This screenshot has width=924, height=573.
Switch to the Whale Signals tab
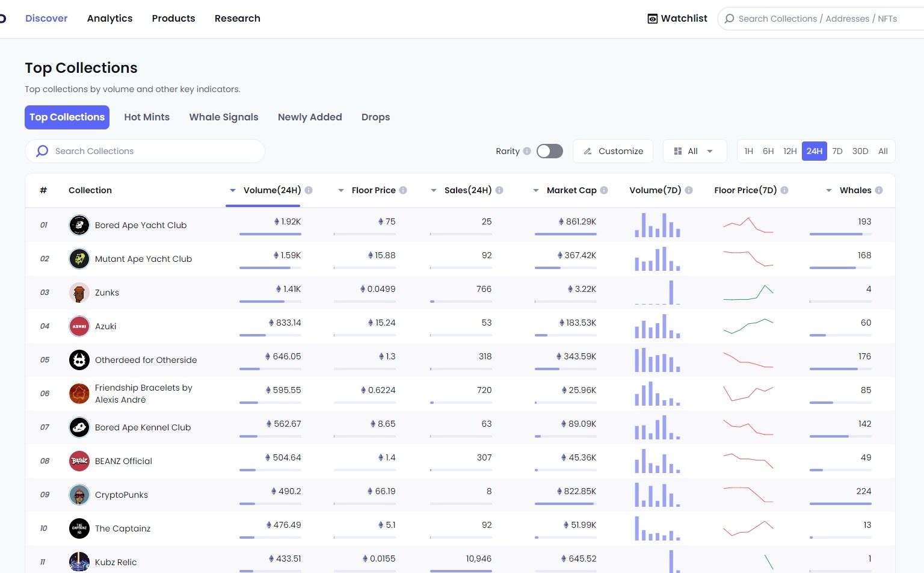pyautogui.click(x=224, y=117)
